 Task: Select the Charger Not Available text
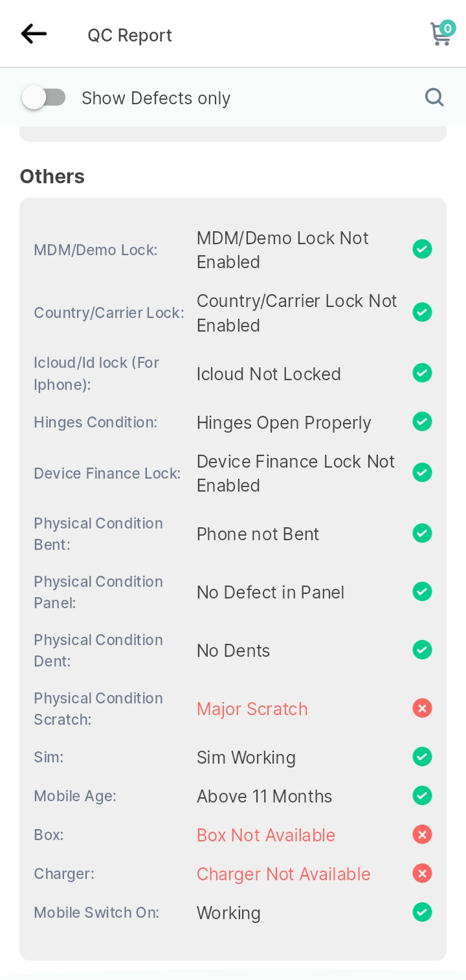pos(283,874)
